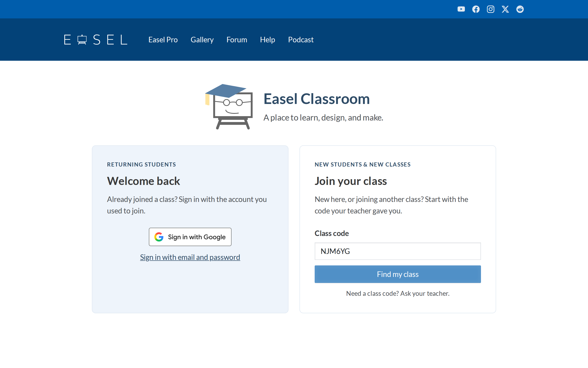
Task: Choose sign in with email and password
Action: pyautogui.click(x=190, y=257)
